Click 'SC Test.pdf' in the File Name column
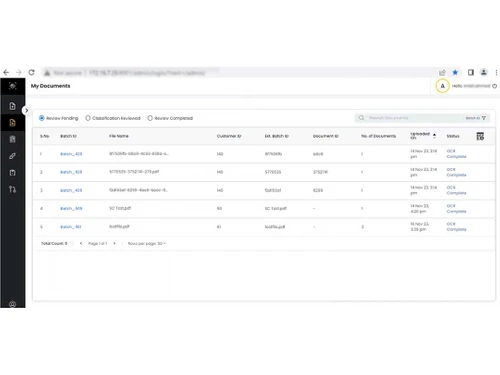 coord(120,208)
